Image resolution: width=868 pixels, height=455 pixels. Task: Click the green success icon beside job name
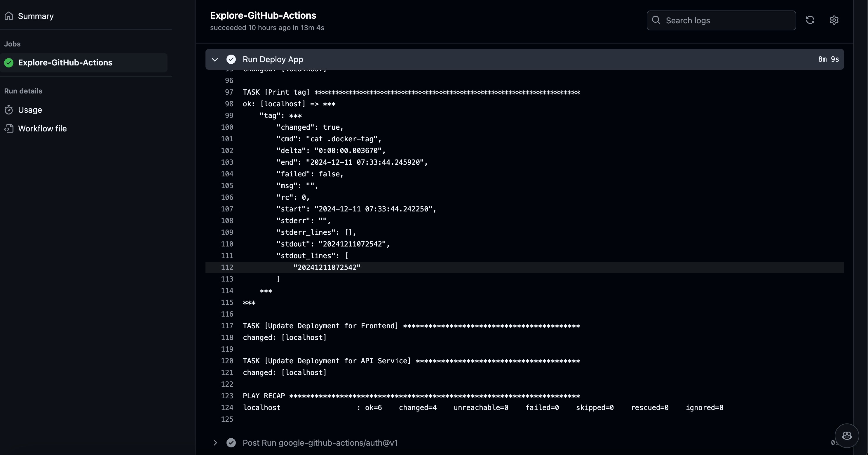(9, 63)
